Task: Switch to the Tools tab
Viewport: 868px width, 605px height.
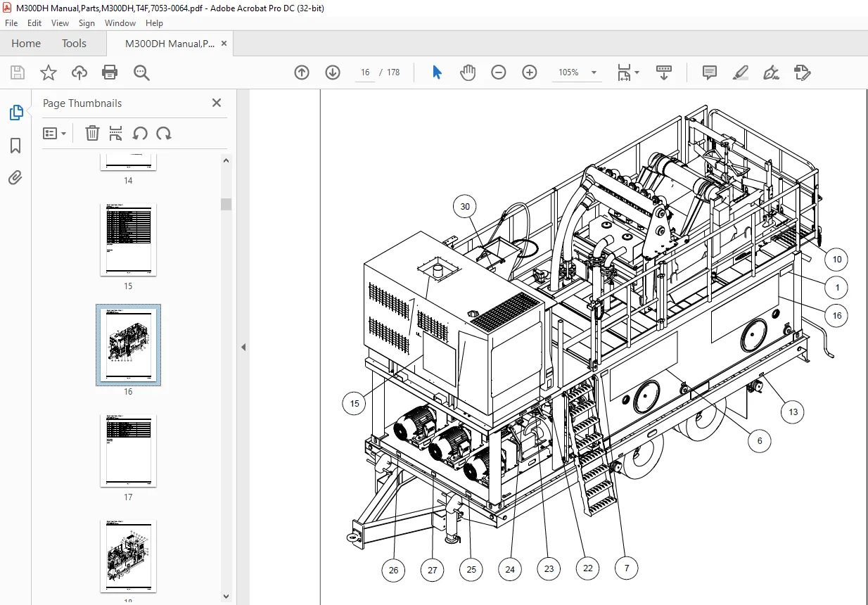Action: (74, 43)
